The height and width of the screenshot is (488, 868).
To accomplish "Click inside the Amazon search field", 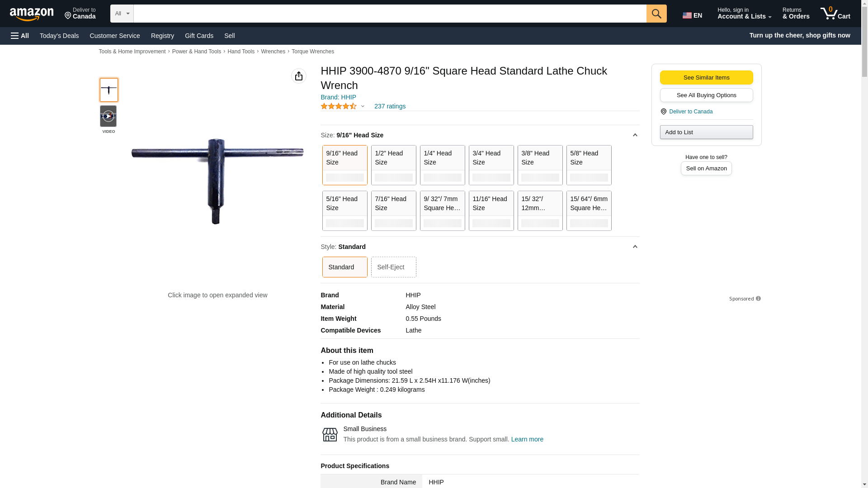I will point(389,14).
